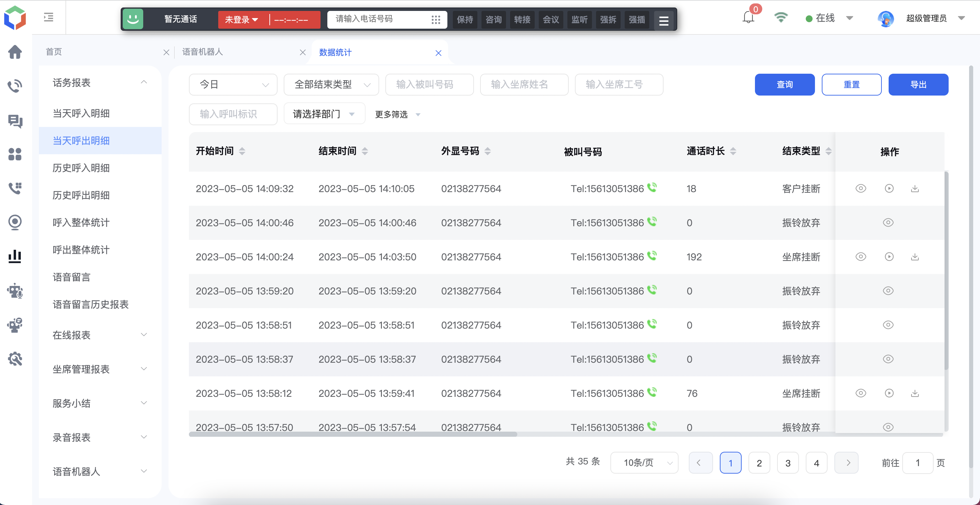View details of the 13:58:12 call

[861, 393]
